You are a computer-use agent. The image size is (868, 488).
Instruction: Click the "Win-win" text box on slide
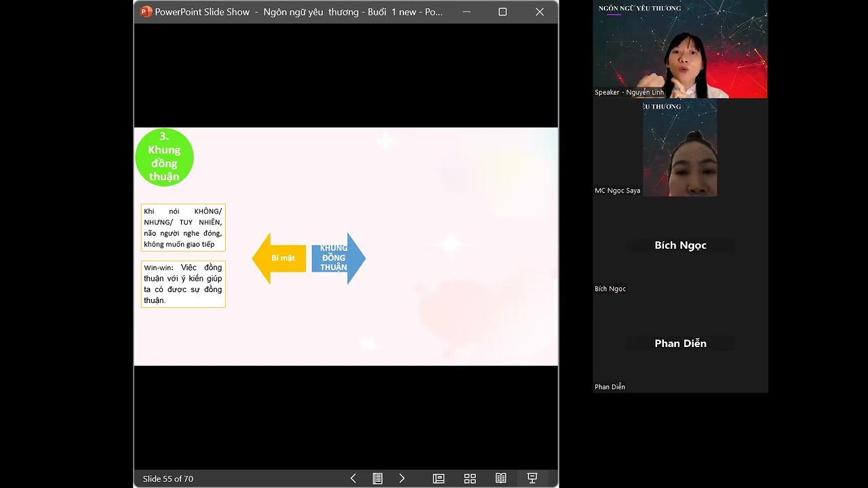click(x=183, y=284)
